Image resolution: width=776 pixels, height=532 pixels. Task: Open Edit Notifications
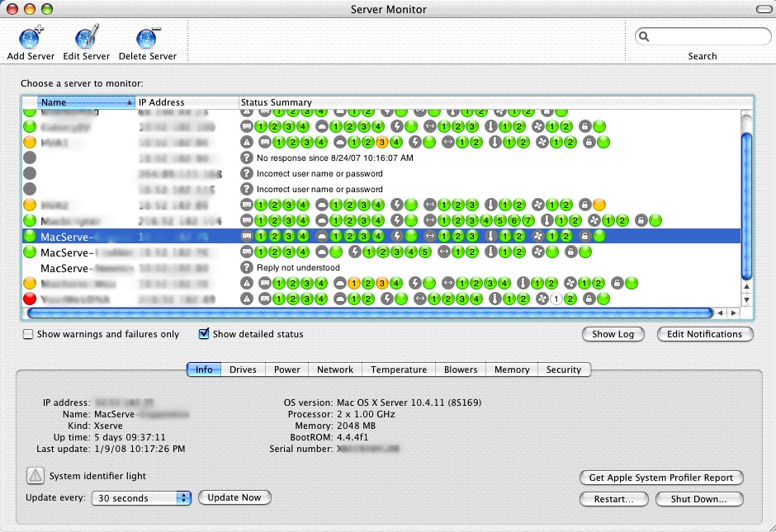[x=705, y=334]
